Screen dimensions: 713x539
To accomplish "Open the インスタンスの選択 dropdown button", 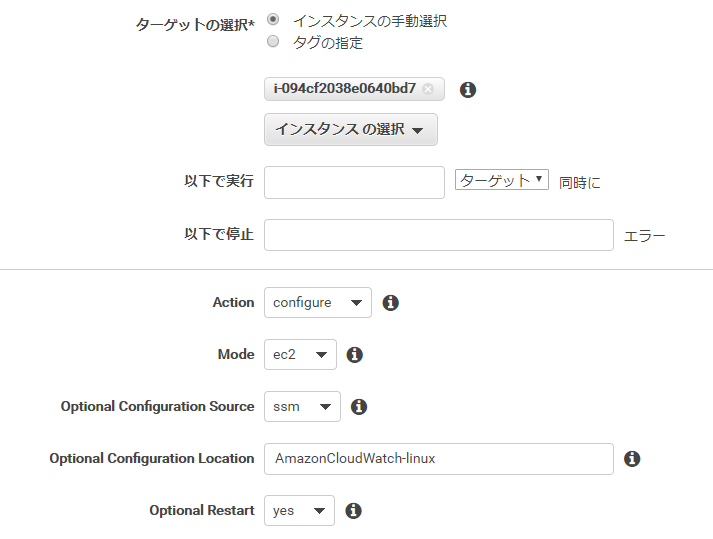I will (351, 130).
